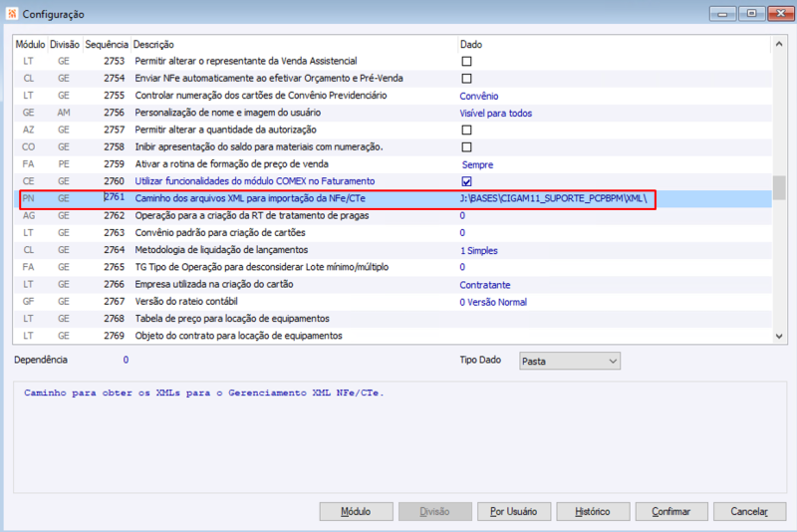Click the Dependência value '0'
Viewport: 797px width, 532px height.
126,360
